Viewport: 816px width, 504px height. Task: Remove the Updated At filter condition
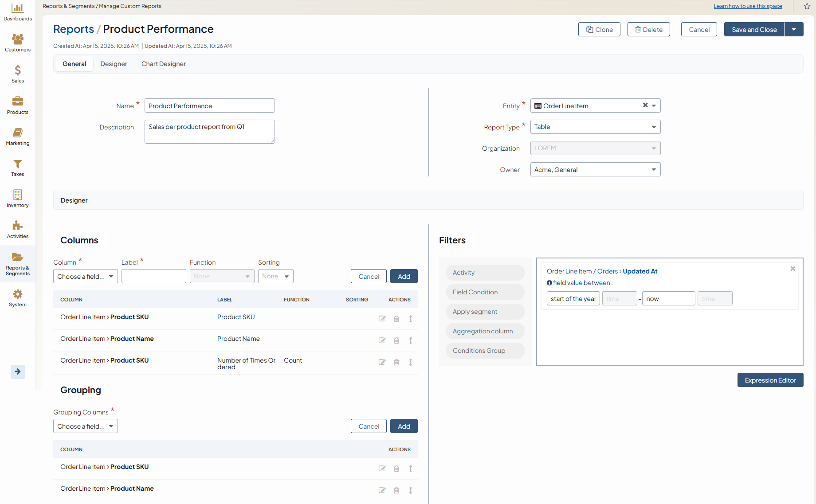[792, 269]
